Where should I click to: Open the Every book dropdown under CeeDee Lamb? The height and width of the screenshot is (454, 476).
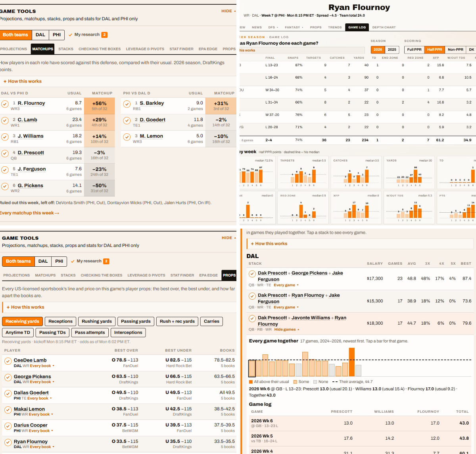pyautogui.click(x=42, y=366)
